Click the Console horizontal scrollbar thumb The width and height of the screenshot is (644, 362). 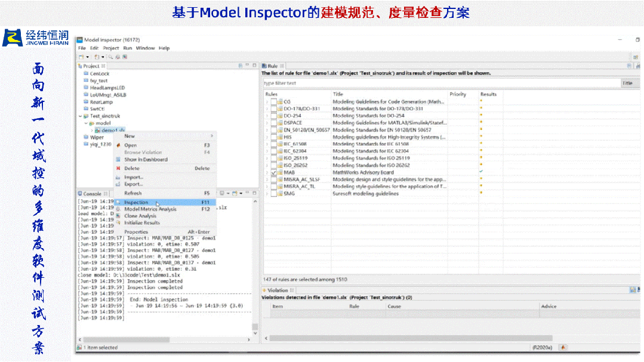click(x=127, y=340)
